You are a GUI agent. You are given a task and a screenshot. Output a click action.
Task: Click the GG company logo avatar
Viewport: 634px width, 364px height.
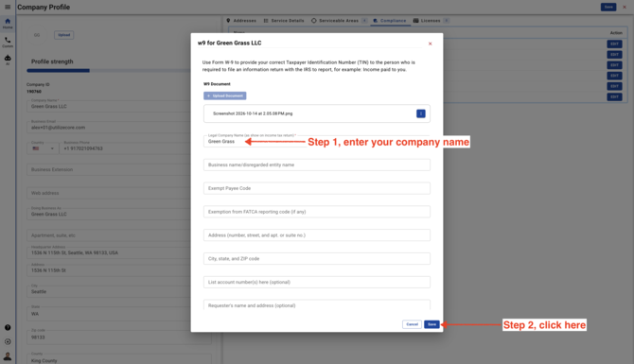point(37,35)
